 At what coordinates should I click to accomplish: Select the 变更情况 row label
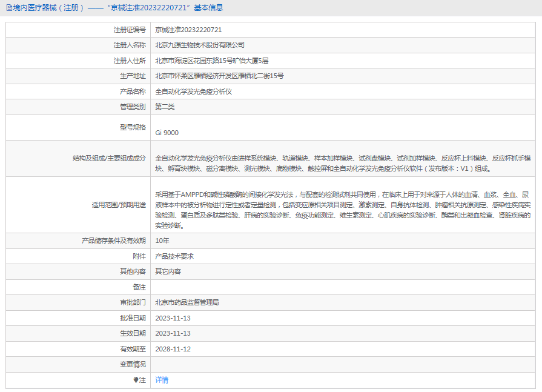point(133,364)
